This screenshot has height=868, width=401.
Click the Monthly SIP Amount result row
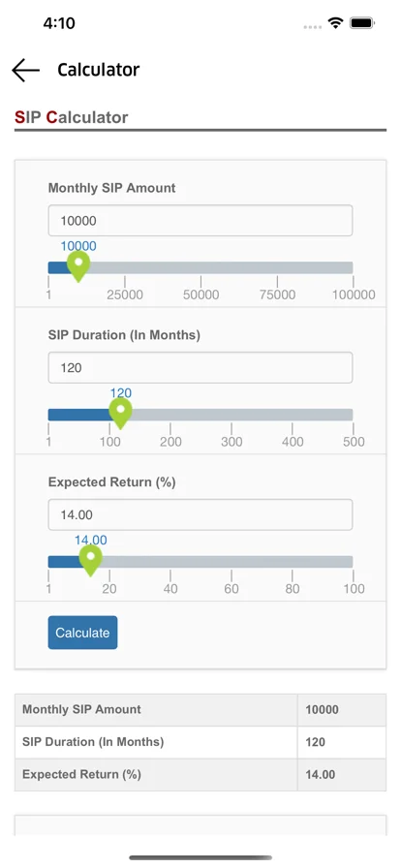pyautogui.click(x=200, y=710)
